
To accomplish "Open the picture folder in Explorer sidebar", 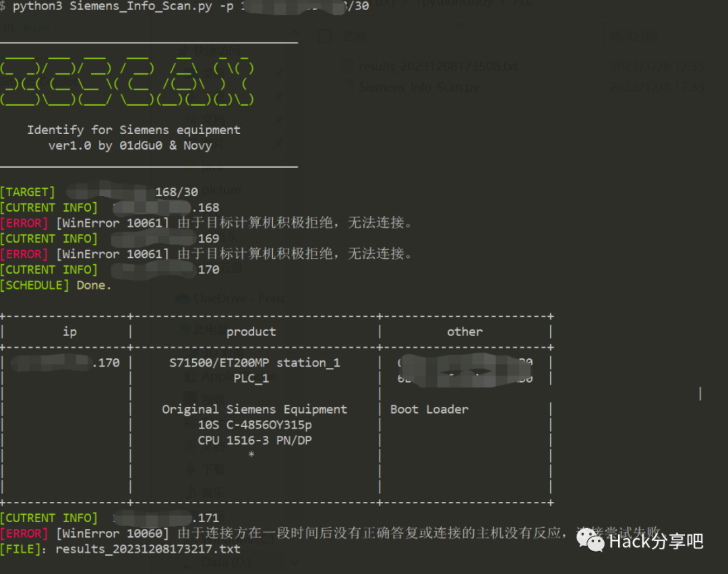I will (x=221, y=190).
